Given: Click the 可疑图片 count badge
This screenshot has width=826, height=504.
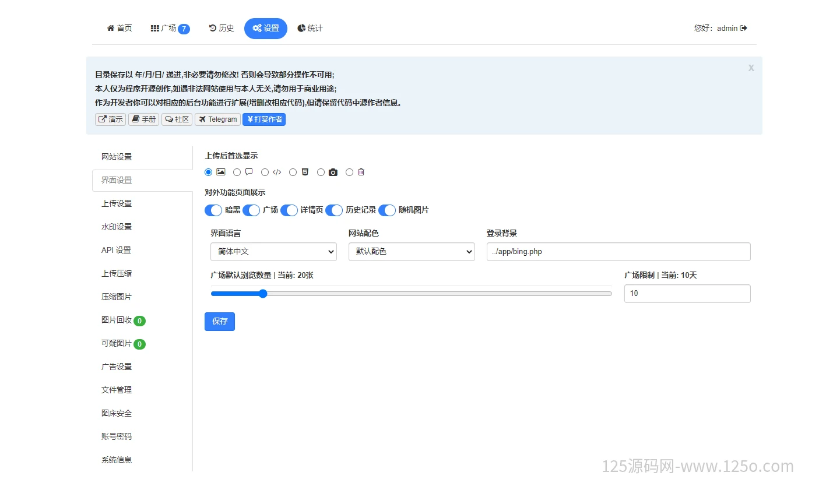Looking at the screenshot, I should tap(139, 344).
